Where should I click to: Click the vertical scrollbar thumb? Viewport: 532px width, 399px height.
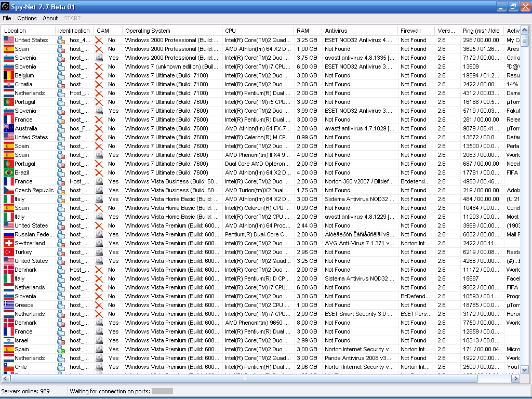click(x=525, y=41)
